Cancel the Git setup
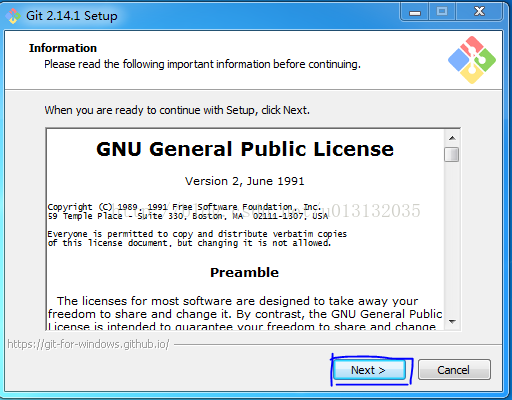512x400 pixels. pos(454,370)
